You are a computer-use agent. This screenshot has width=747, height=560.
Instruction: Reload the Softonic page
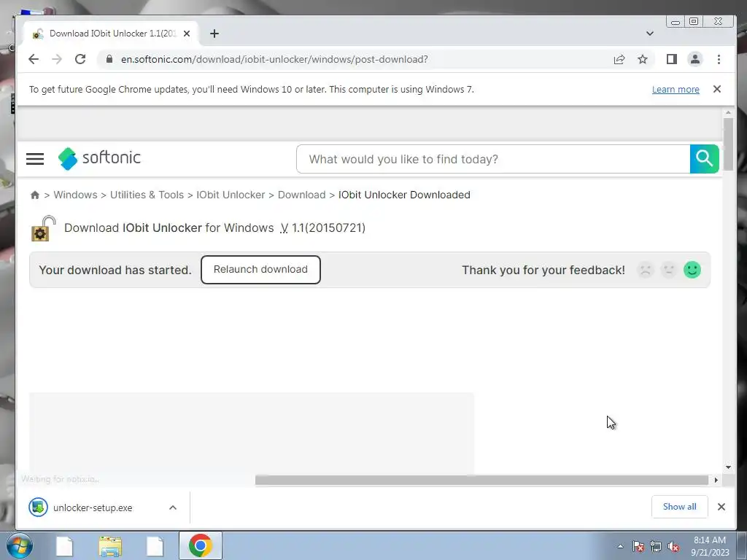80,59
